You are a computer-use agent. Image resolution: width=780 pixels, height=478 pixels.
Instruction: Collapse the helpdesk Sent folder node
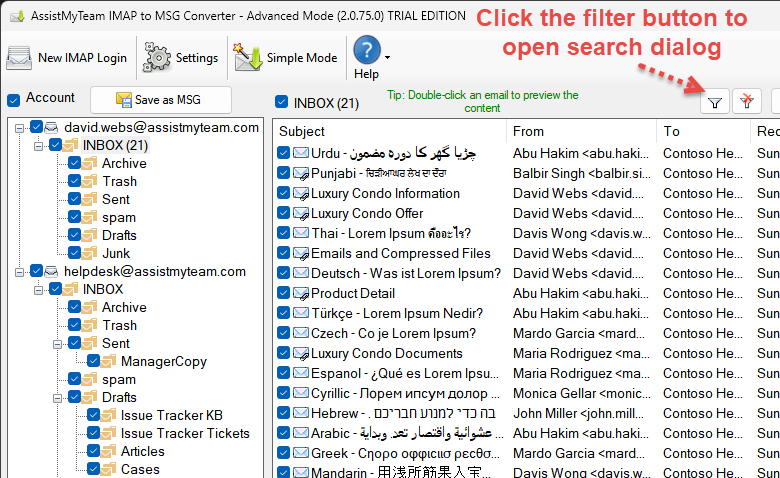click(56, 343)
